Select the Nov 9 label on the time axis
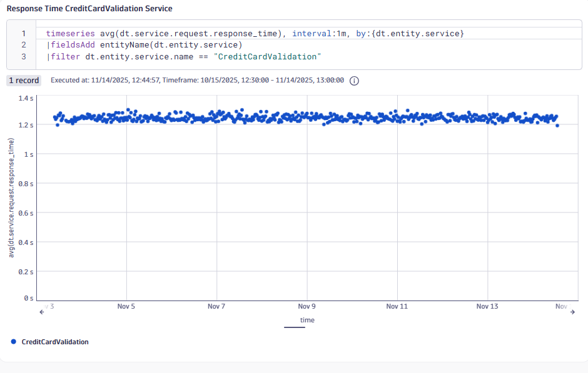 [x=307, y=306]
